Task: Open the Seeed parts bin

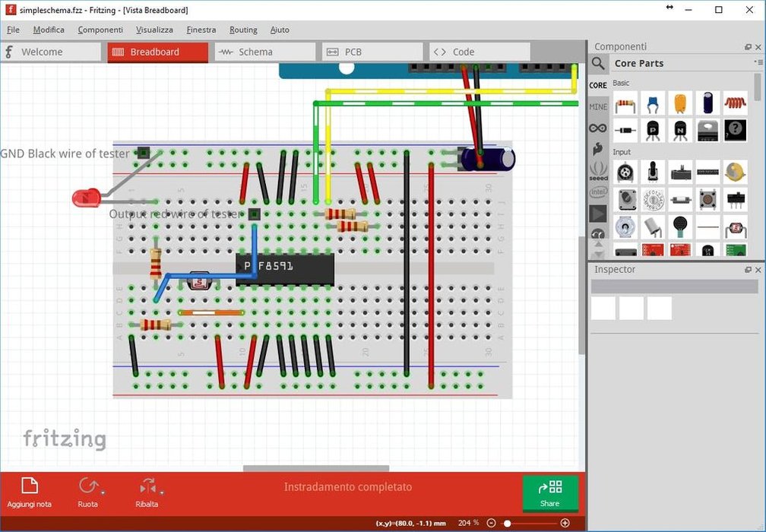Action: (x=598, y=171)
